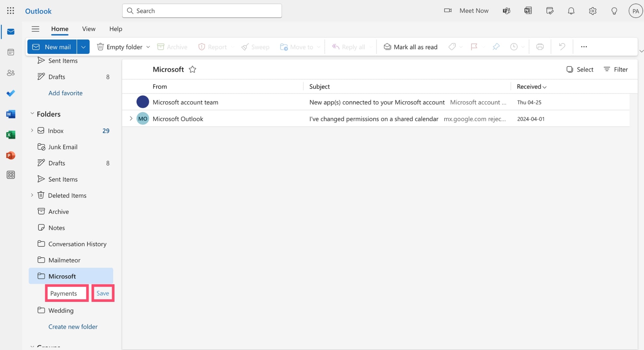The image size is (644, 350).
Task: Switch to the View tab
Action: click(89, 29)
